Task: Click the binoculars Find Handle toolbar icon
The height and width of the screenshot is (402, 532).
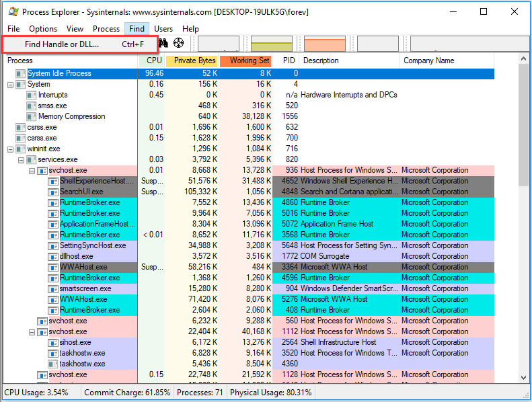Action: [163, 44]
